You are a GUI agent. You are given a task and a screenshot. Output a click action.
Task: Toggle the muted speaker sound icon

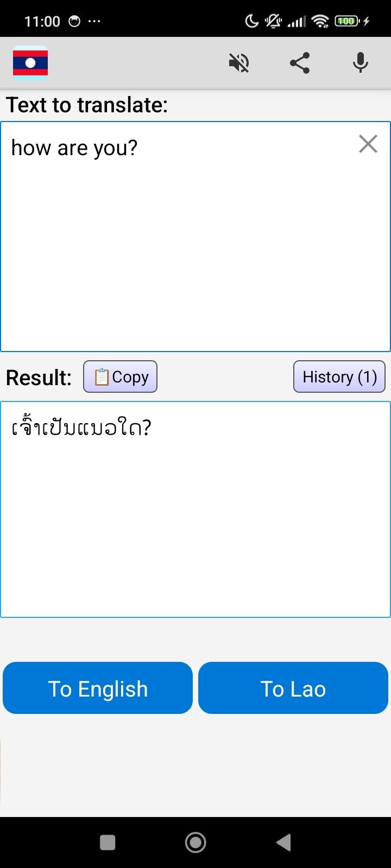[239, 63]
